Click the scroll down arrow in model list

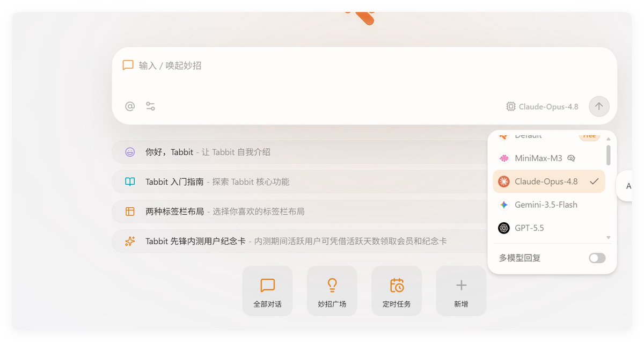[x=609, y=237]
